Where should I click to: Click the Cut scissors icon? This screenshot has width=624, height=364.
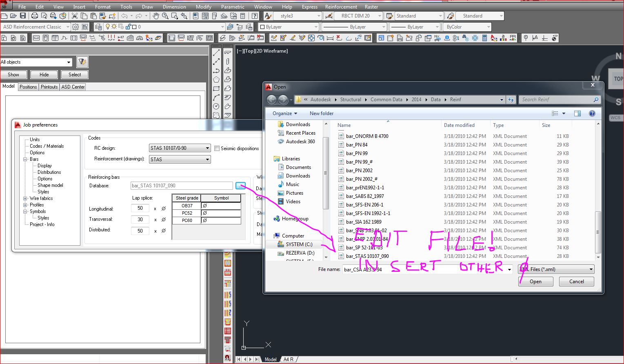pos(75,16)
